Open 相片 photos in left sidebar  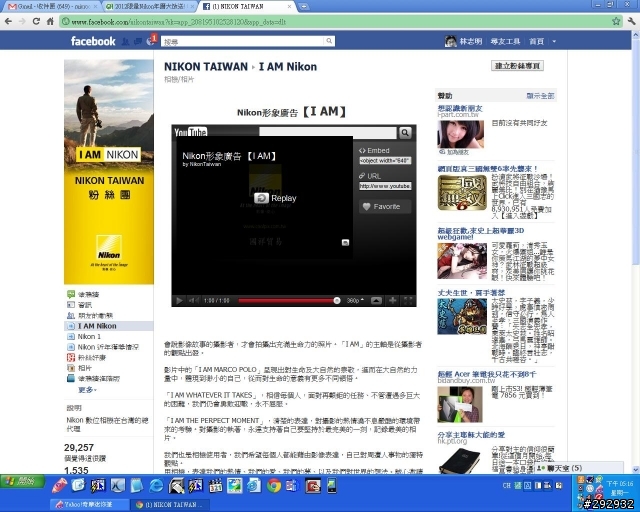pos(84,368)
